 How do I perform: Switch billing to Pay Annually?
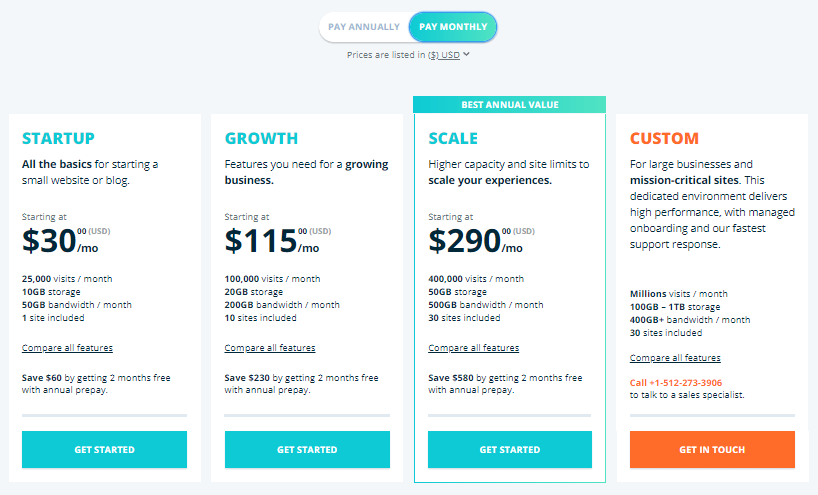[364, 27]
